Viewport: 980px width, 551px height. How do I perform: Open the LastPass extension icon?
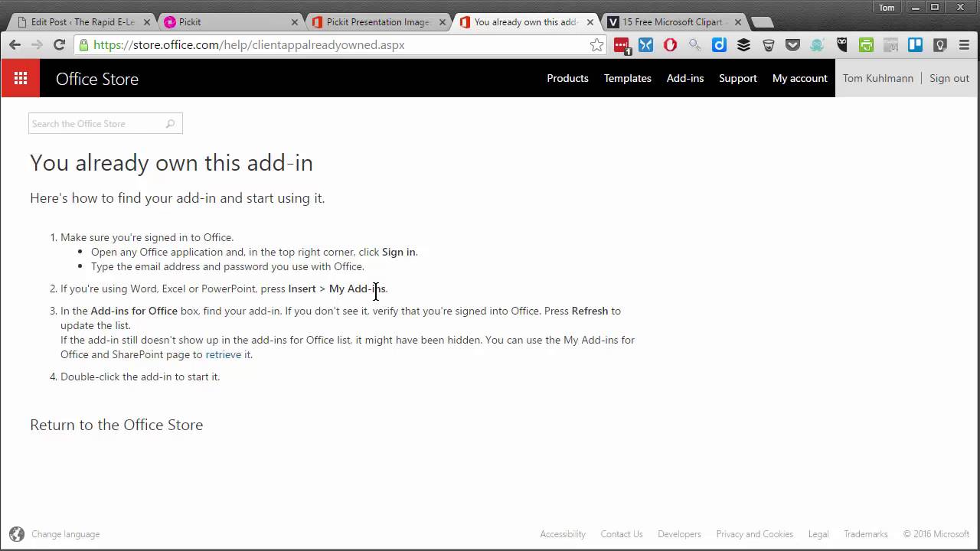coord(621,45)
